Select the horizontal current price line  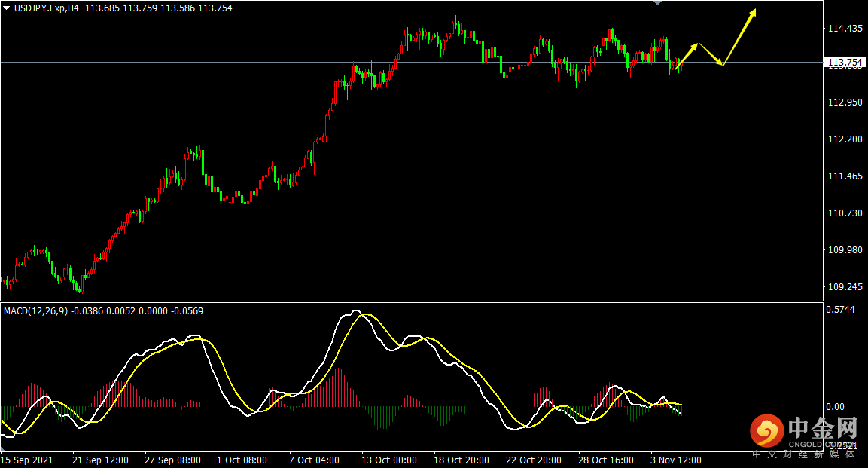376,62
